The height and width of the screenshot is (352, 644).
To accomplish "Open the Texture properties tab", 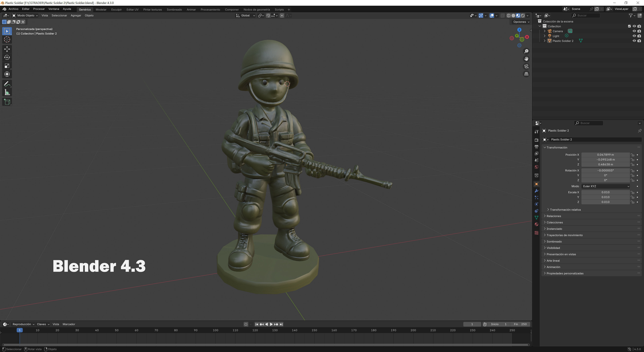I will [536, 233].
